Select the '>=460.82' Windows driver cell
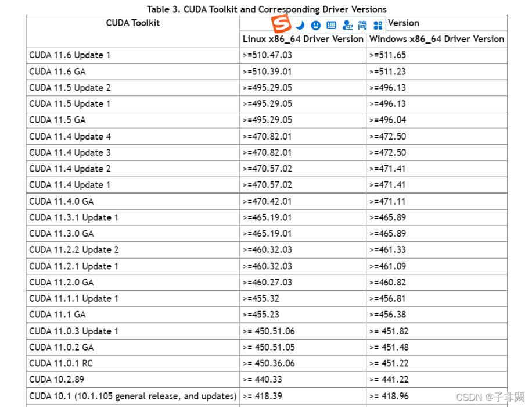Viewport: 532px width, 407px height. pyautogui.click(x=437, y=283)
